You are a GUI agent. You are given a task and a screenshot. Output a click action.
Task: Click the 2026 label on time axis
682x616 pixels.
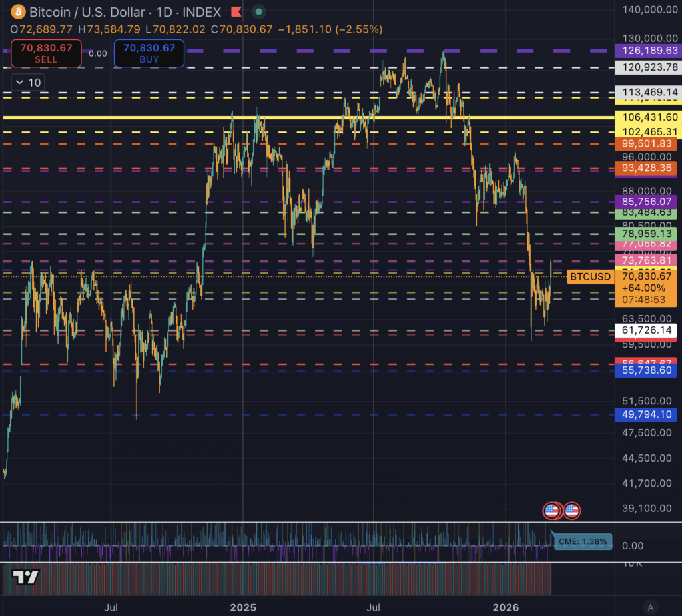[x=507, y=608]
